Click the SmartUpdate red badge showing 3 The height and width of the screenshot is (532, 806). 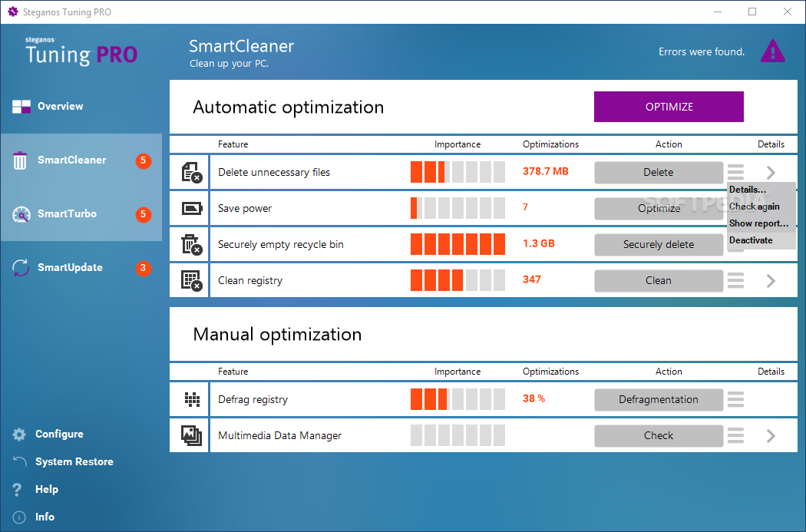click(144, 268)
